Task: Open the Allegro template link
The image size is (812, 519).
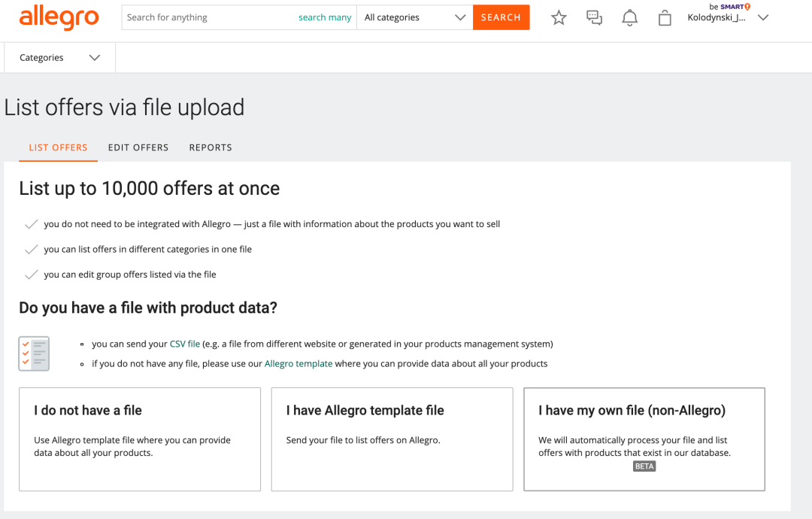Action: [298, 363]
